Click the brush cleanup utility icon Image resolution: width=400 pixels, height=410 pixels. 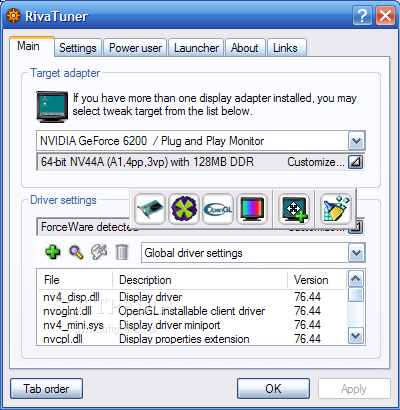click(x=336, y=209)
